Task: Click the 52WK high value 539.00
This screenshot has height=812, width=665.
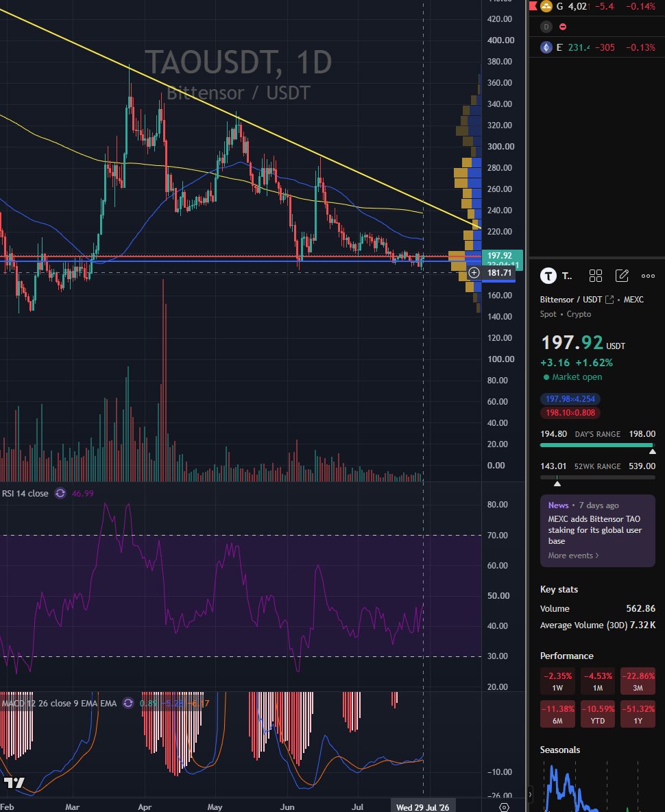Action: pyautogui.click(x=642, y=466)
